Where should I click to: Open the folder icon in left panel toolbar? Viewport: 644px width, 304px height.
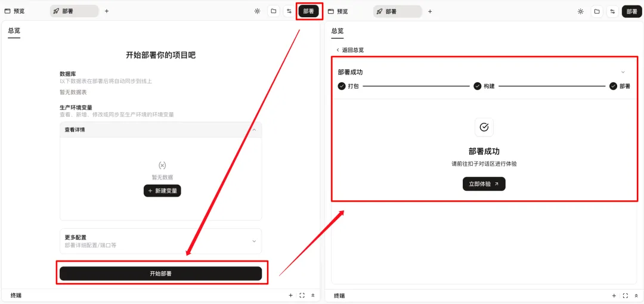point(273,11)
